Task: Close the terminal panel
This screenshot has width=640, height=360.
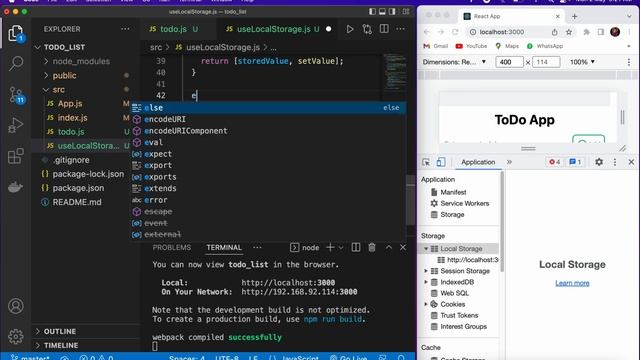Action: click(403, 247)
